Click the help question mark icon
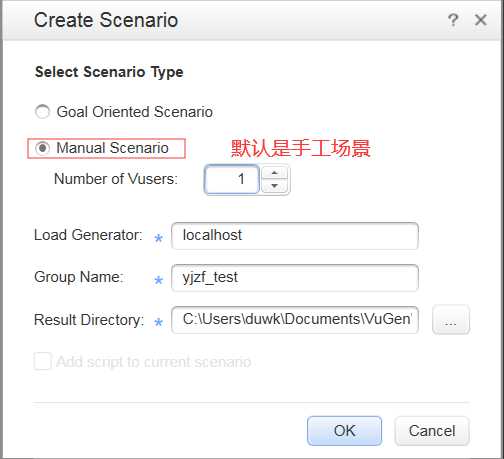Screen dimensions: 504x459 (x=453, y=20)
